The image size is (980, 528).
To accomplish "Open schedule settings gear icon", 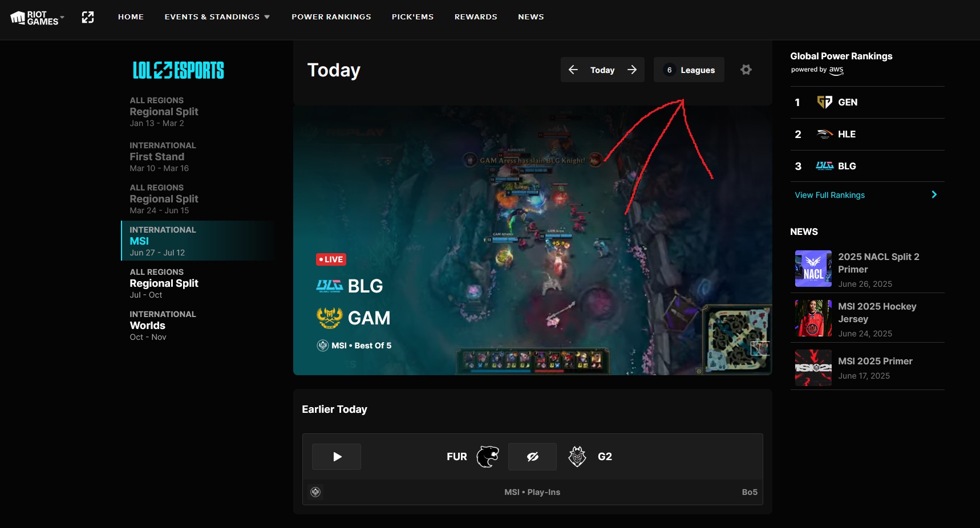I will [x=746, y=70].
